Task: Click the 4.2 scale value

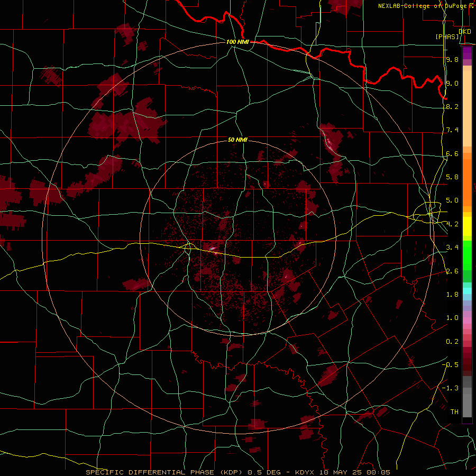Action: point(452,224)
